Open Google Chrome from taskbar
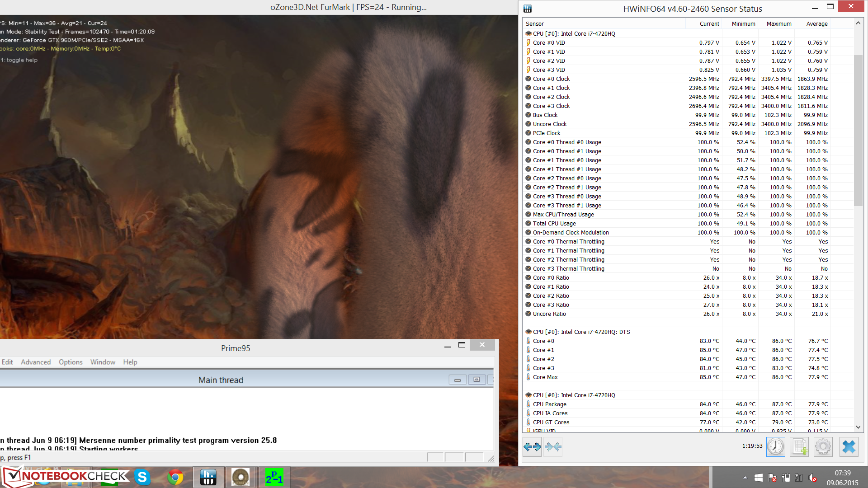Image resolution: width=868 pixels, height=488 pixels. (175, 477)
